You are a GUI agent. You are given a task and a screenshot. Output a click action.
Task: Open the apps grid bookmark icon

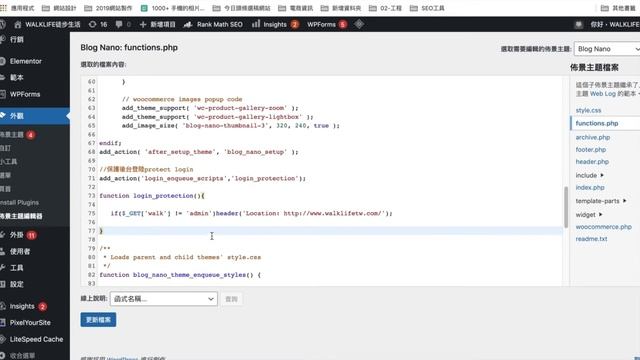3,8
